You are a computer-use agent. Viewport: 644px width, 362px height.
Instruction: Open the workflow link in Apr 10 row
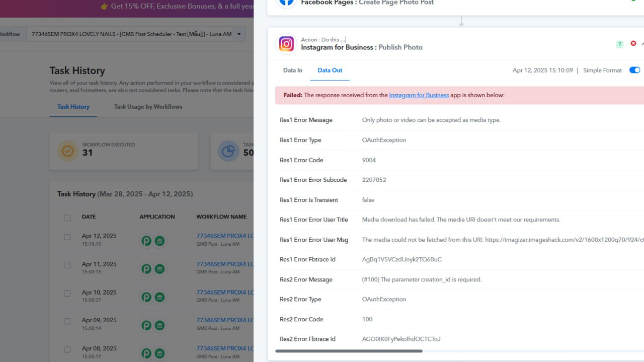(225, 292)
